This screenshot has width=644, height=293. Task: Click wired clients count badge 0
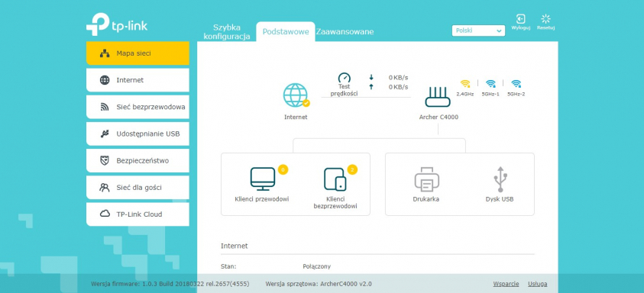click(283, 169)
